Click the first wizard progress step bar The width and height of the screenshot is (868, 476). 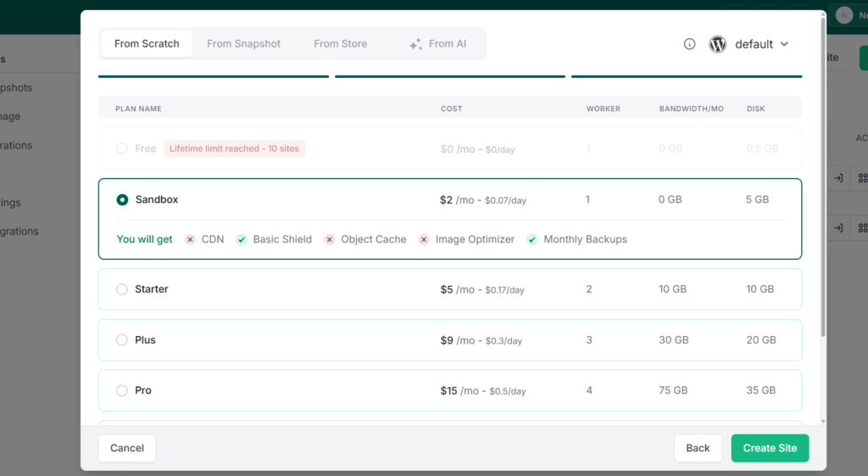coord(214,76)
